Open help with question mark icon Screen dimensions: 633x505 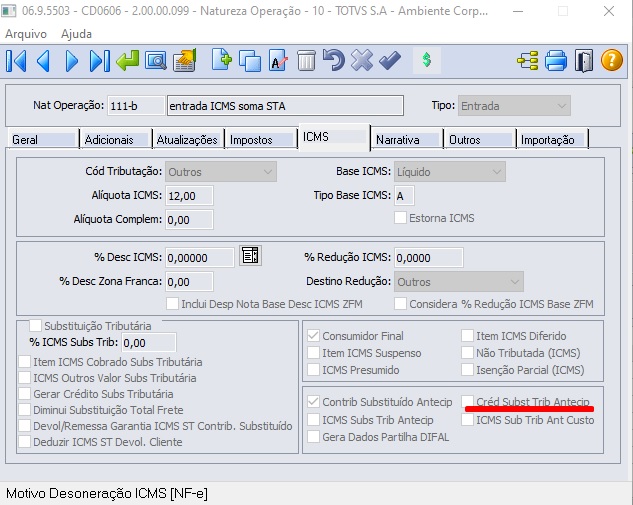coord(612,60)
